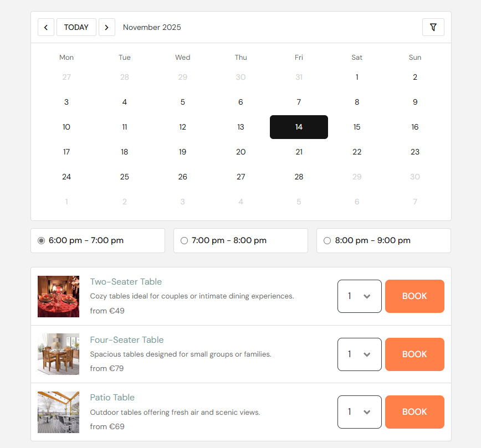Click the Two-Seater Table photo
The height and width of the screenshot is (448, 481).
58,296
